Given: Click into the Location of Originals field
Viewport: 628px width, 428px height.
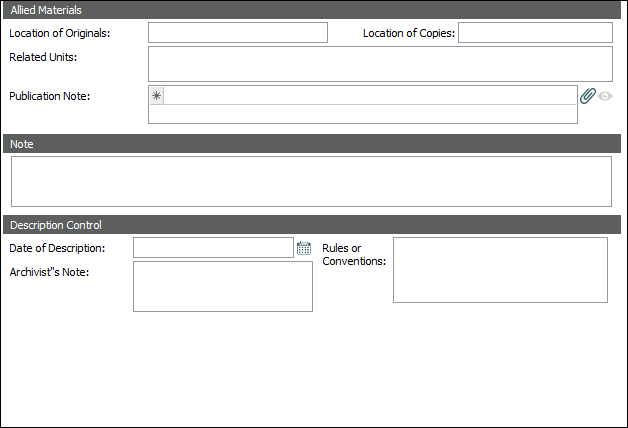Looking at the screenshot, I should click(x=238, y=33).
